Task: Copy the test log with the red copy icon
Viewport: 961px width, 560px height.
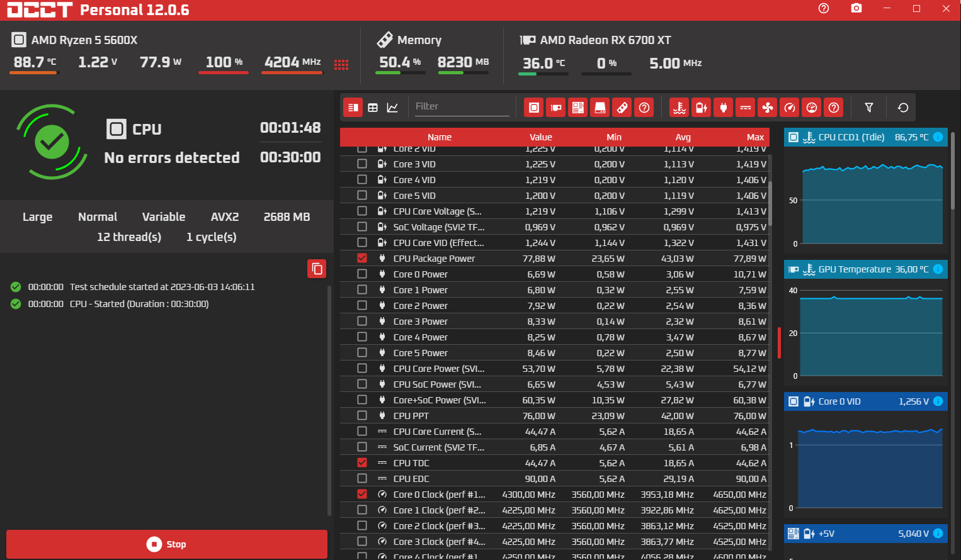Action: click(317, 269)
